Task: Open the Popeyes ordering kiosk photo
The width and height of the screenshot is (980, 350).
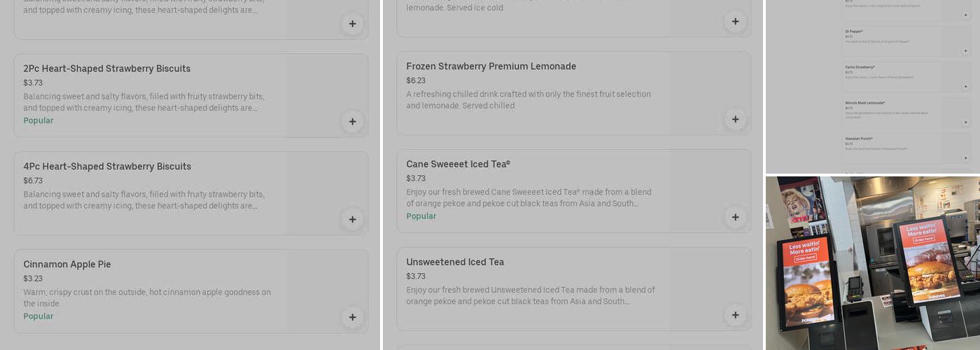Action: 872,263
